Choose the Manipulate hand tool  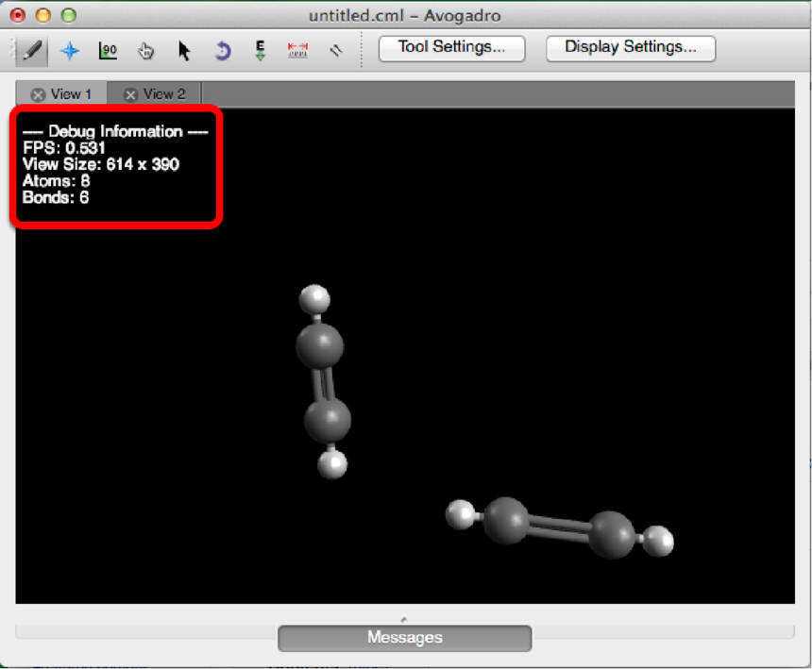click(x=145, y=50)
